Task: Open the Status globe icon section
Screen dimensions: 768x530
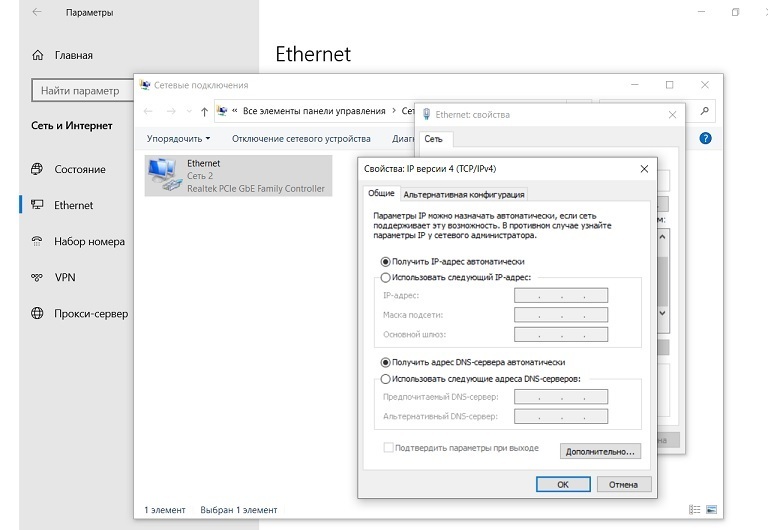Action: 38,169
